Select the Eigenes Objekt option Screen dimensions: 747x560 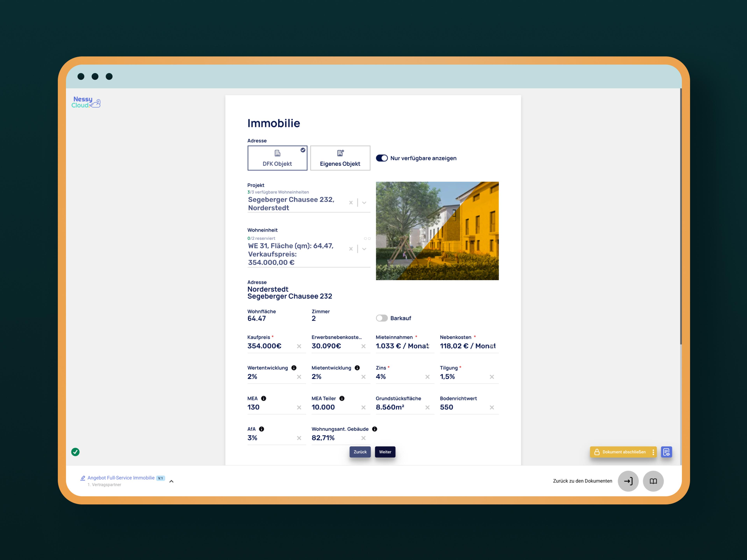[x=340, y=158]
